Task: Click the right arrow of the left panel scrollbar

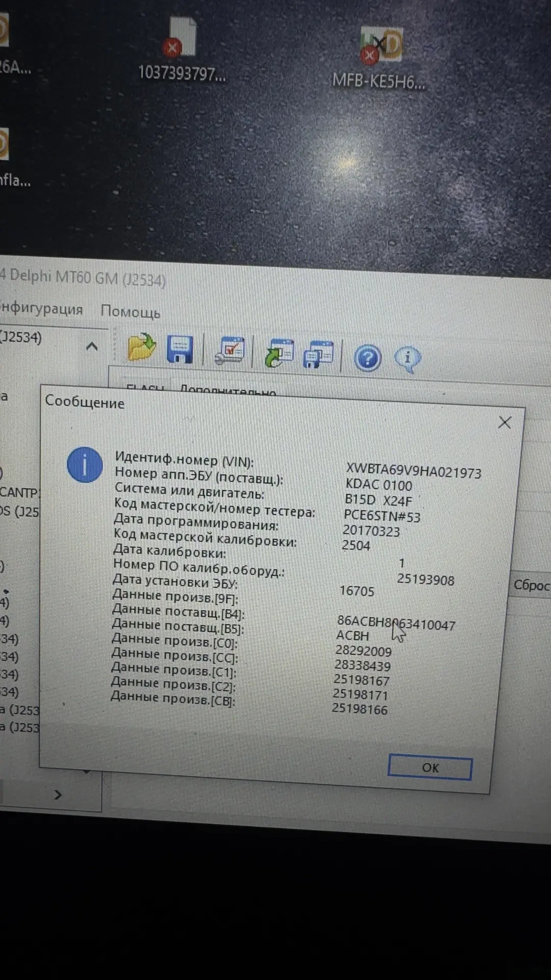Action: (x=57, y=795)
